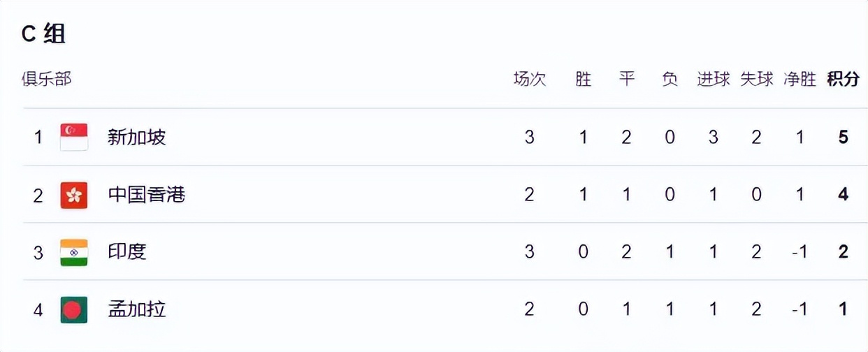Viewport: 868px width, 352px height.
Task: Open the 新加坡 team link
Action: [x=137, y=137]
